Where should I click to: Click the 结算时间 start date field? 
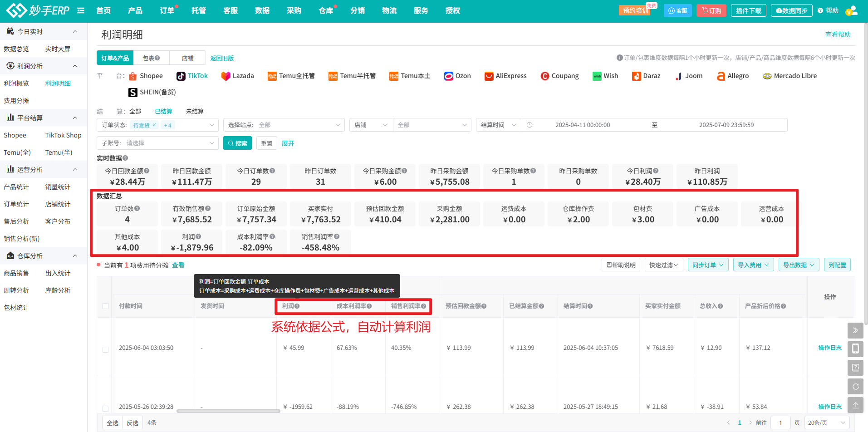point(583,125)
